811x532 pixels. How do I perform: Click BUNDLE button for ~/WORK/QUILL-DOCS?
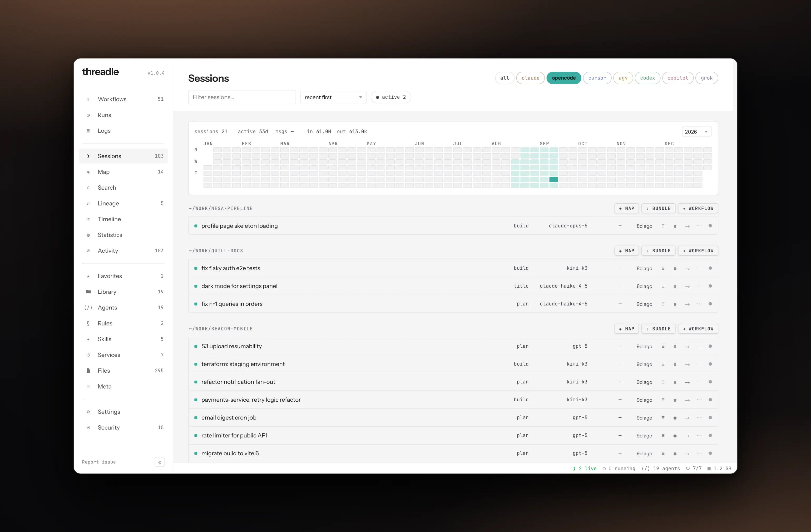[658, 251]
